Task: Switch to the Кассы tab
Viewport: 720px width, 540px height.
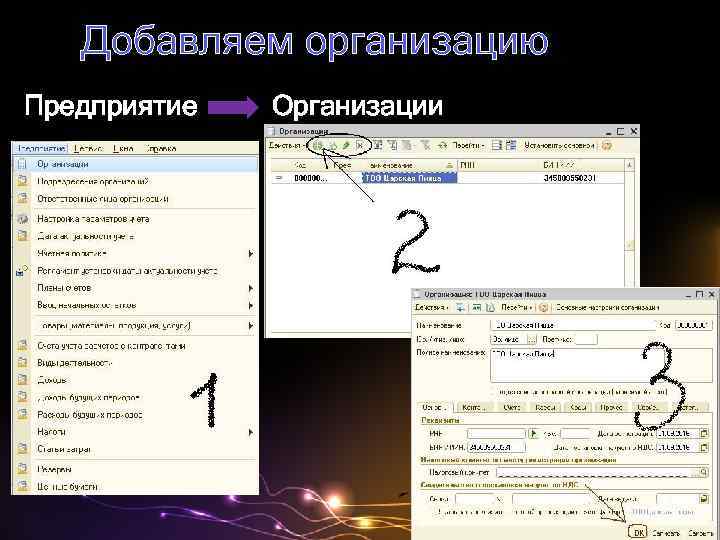Action: pos(545,407)
